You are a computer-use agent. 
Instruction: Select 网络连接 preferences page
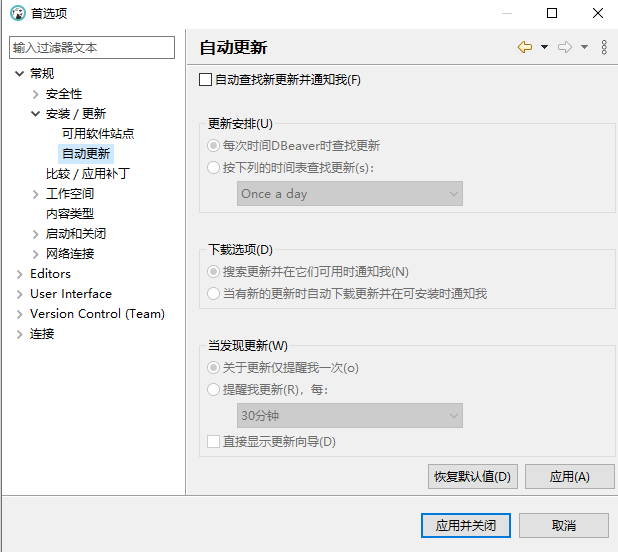click(x=70, y=254)
